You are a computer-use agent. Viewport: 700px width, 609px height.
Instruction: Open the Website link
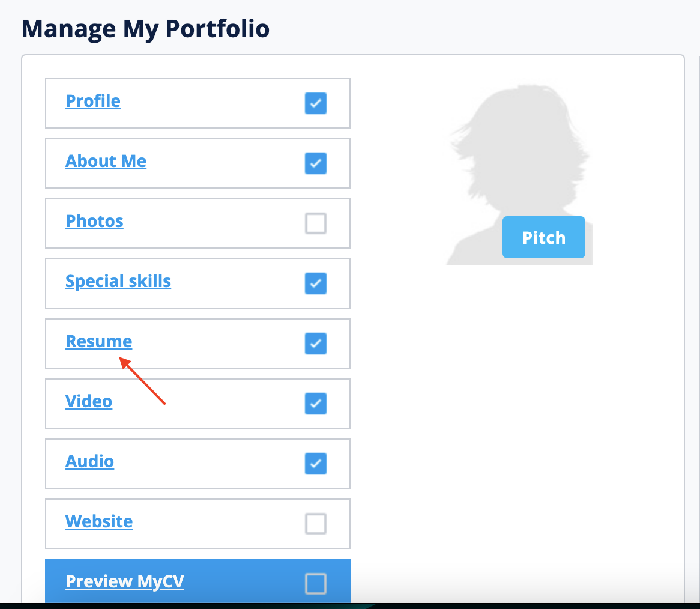click(99, 521)
